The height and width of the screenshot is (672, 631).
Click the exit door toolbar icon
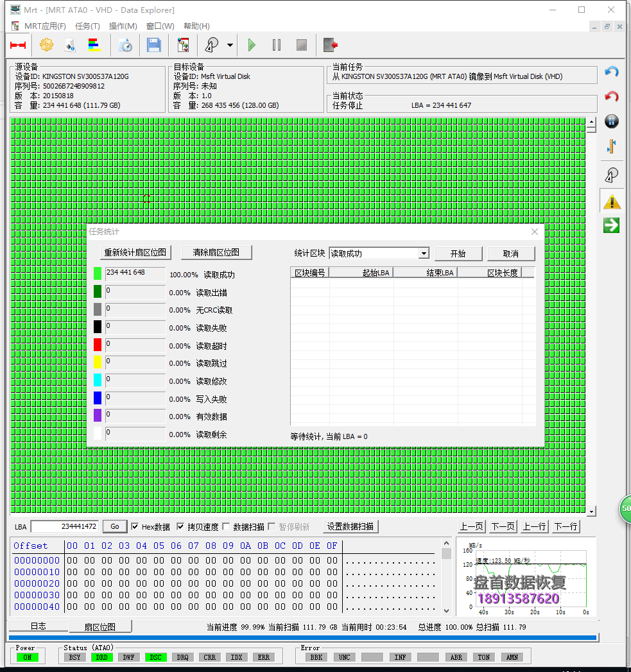point(331,45)
